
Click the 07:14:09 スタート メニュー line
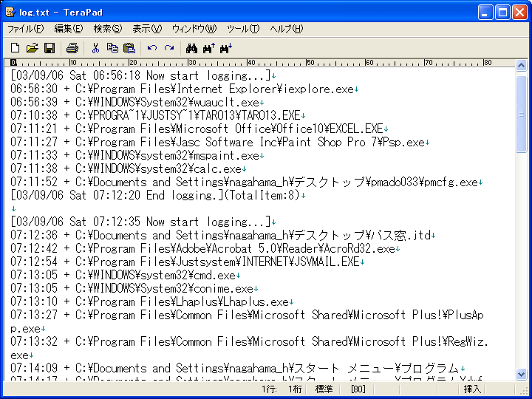pos(237,369)
